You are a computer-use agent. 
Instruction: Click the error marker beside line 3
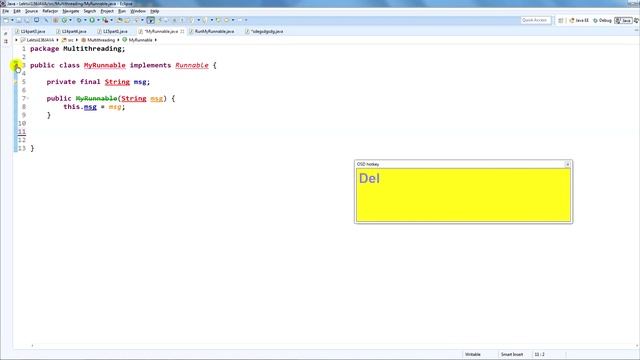[x=16, y=65]
